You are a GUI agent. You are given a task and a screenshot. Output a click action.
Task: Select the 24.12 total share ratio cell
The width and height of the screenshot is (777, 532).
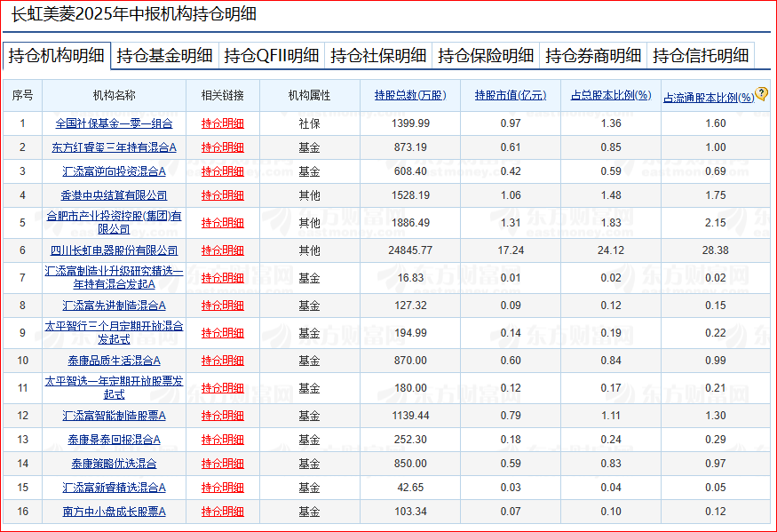coord(611,250)
